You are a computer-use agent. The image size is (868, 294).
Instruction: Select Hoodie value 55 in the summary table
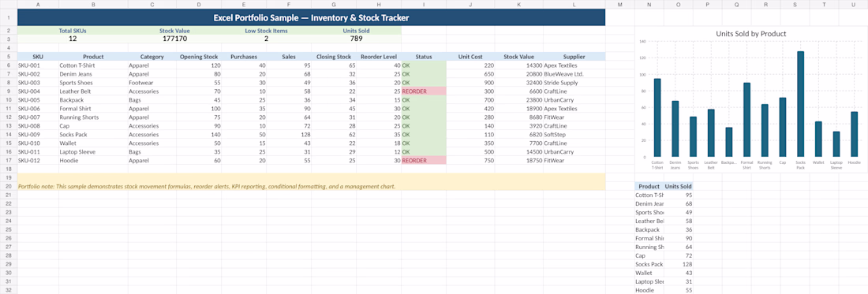(x=678, y=290)
